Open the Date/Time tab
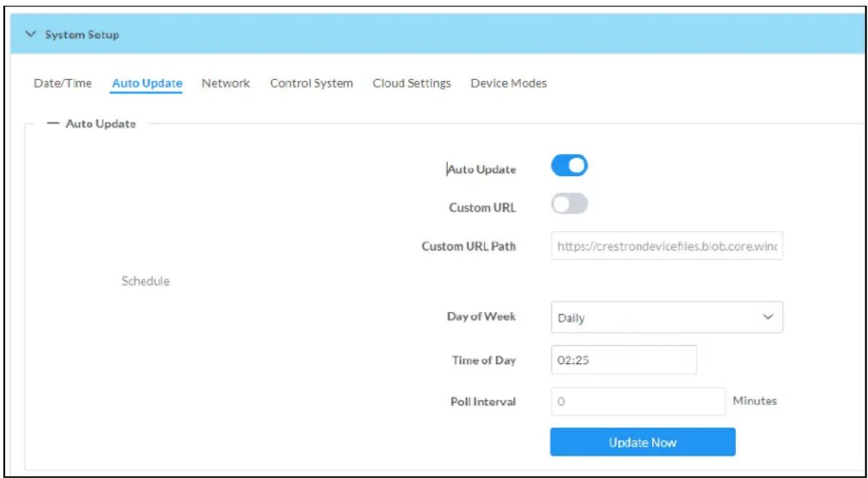Screen dimensions: 868x478 point(63,83)
